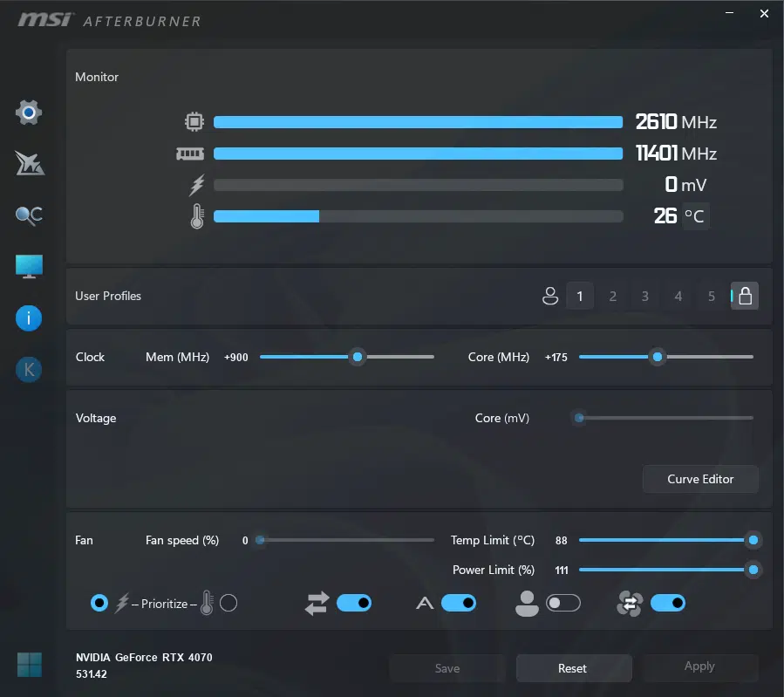Select temperature priority radio button

click(x=228, y=603)
